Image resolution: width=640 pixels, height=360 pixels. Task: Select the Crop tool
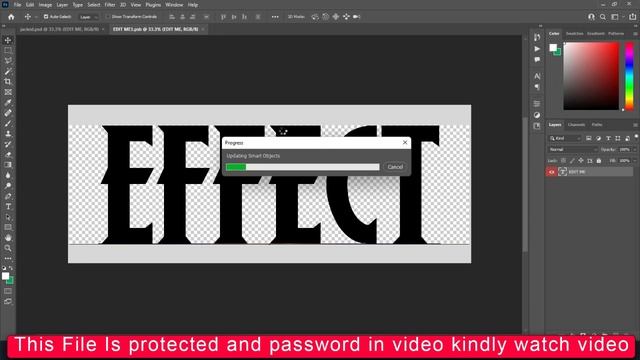(x=8, y=82)
